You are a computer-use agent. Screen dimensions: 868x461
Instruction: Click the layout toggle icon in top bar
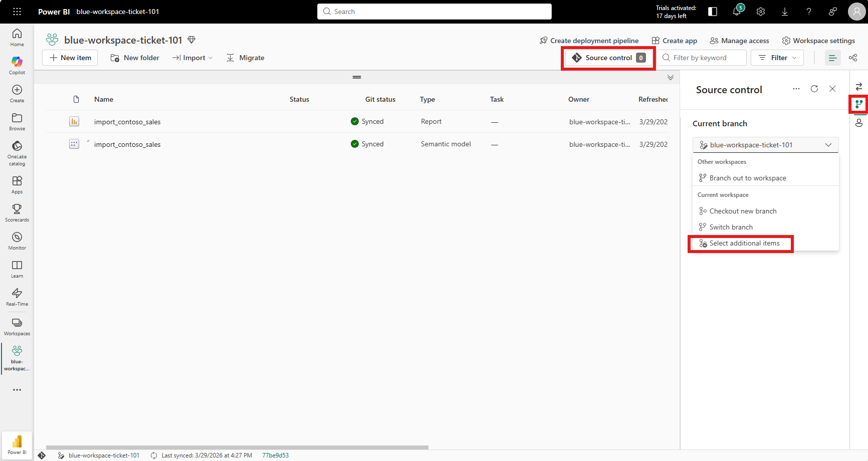click(x=713, y=12)
